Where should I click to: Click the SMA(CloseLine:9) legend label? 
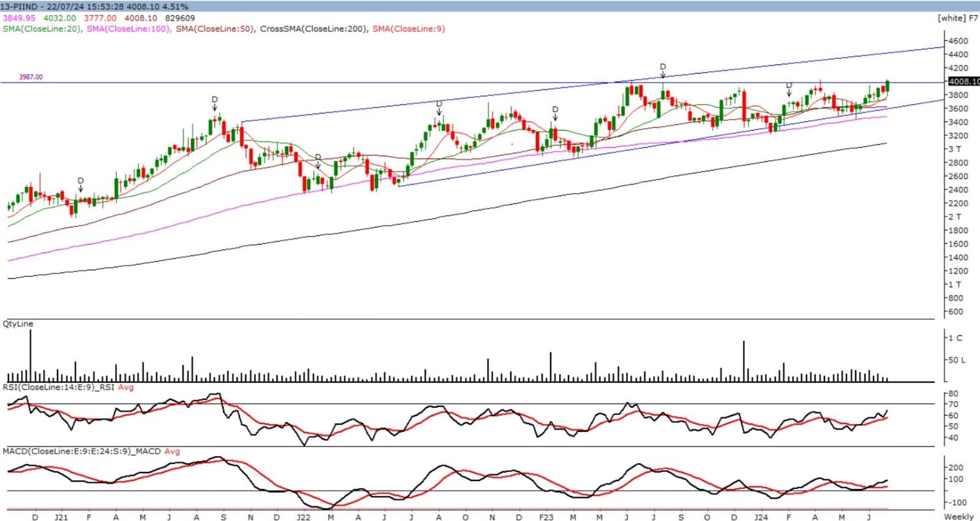(409, 29)
